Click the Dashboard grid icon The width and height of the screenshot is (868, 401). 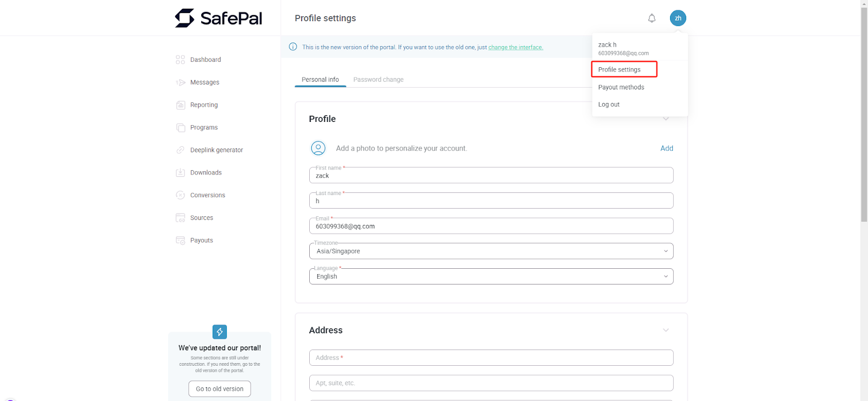click(x=181, y=60)
